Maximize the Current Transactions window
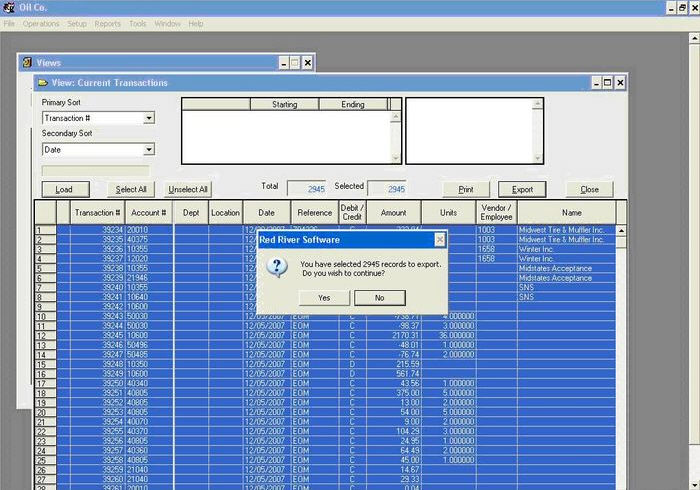Screen dimensions: 700x490 [608, 83]
